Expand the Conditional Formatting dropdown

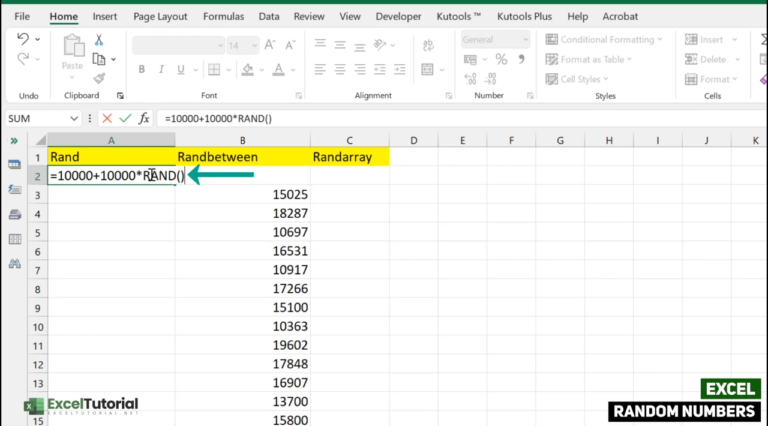[x=603, y=40]
